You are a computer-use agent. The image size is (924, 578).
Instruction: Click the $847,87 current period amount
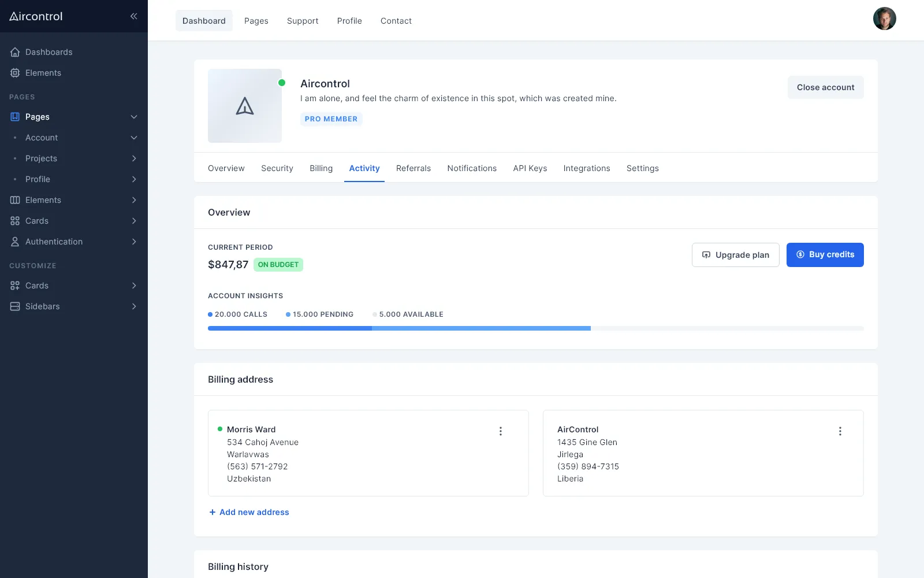point(228,265)
